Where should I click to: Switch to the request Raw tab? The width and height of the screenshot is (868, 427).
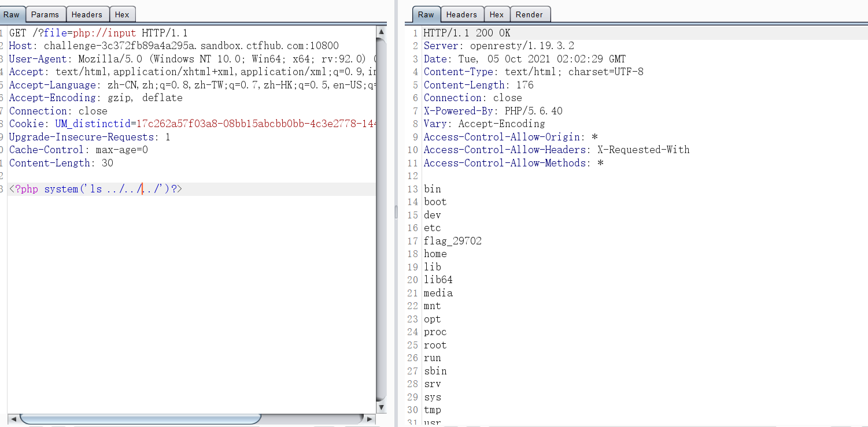coord(12,14)
